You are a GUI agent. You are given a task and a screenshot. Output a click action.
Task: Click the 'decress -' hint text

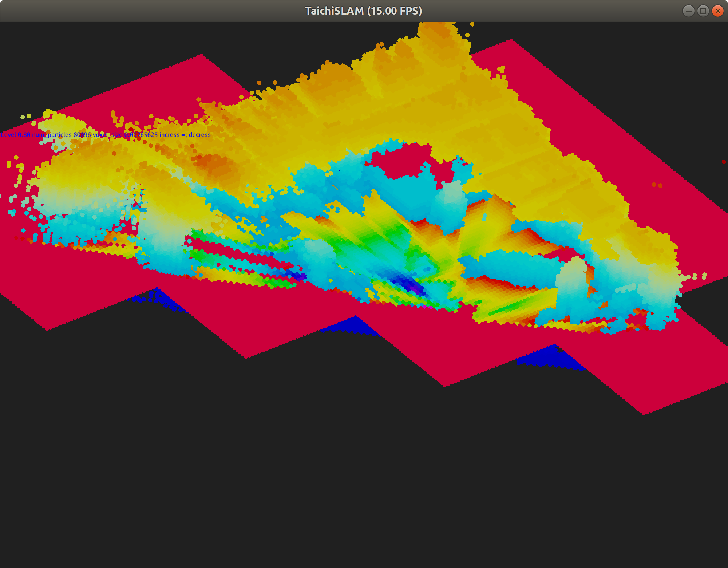tap(202, 135)
